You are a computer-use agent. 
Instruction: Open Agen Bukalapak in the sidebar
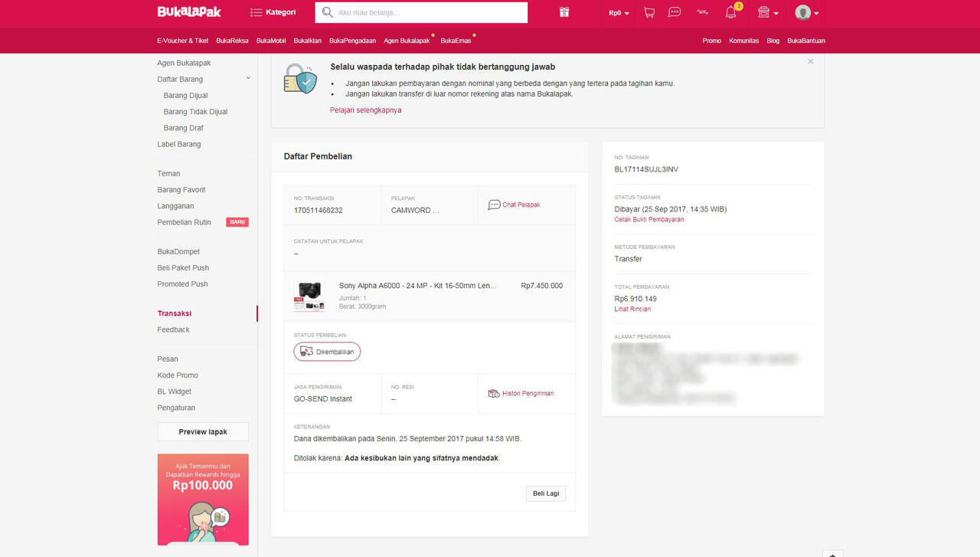(184, 63)
